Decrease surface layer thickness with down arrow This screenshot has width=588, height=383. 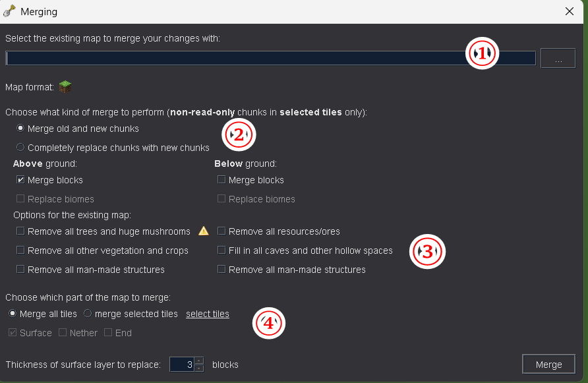coord(199,368)
